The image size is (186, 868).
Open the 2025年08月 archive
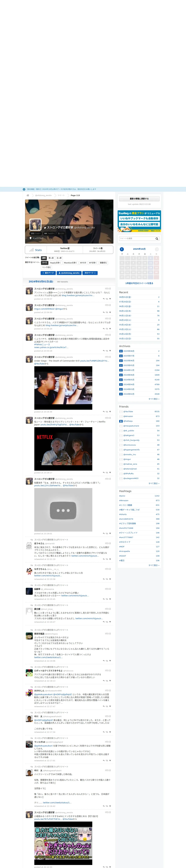click(x=129, y=351)
